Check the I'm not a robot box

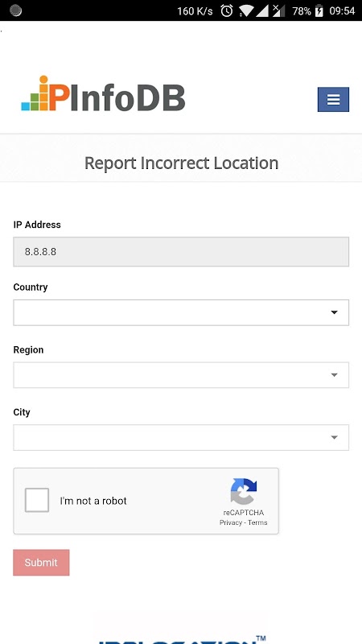coord(37,500)
